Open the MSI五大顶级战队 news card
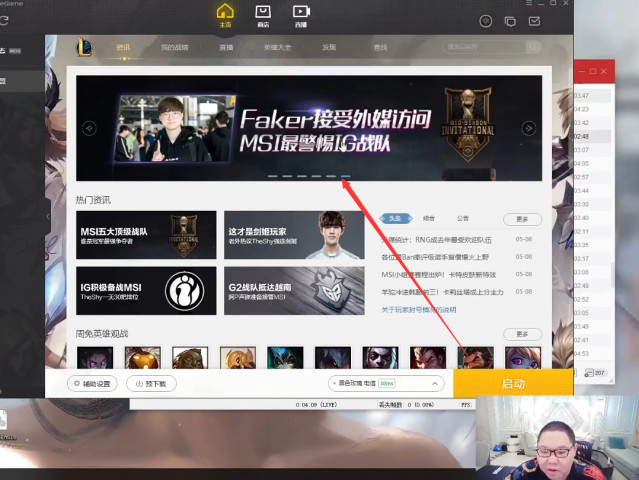Image resolution: width=639 pixels, height=480 pixels. click(146, 235)
